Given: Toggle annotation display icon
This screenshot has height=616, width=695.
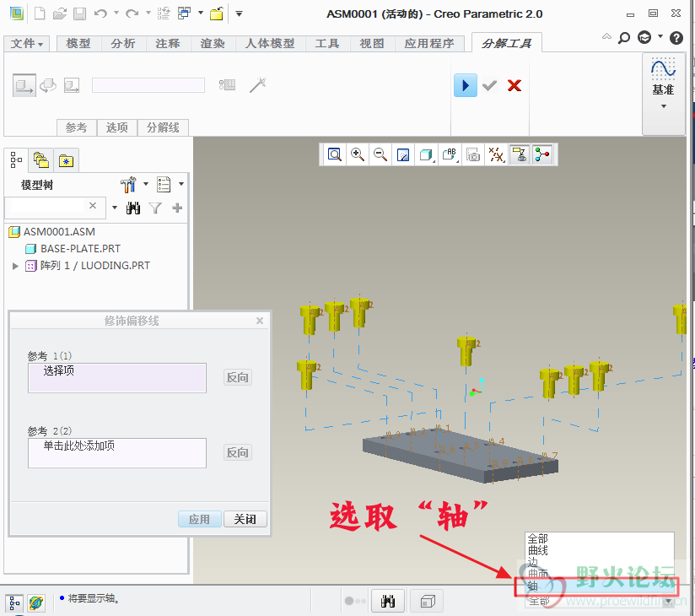Looking at the screenshot, I should tap(519, 154).
